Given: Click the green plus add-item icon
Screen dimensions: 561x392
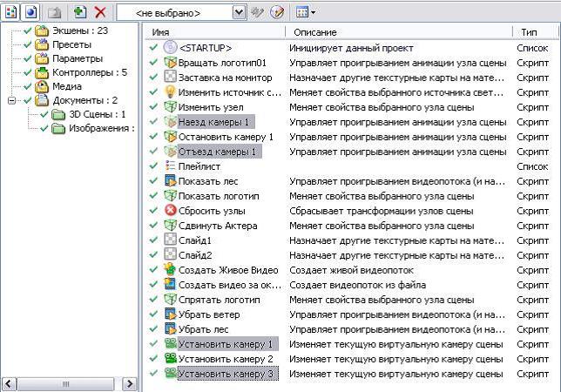Looking at the screenshot, I should point(80,12).
